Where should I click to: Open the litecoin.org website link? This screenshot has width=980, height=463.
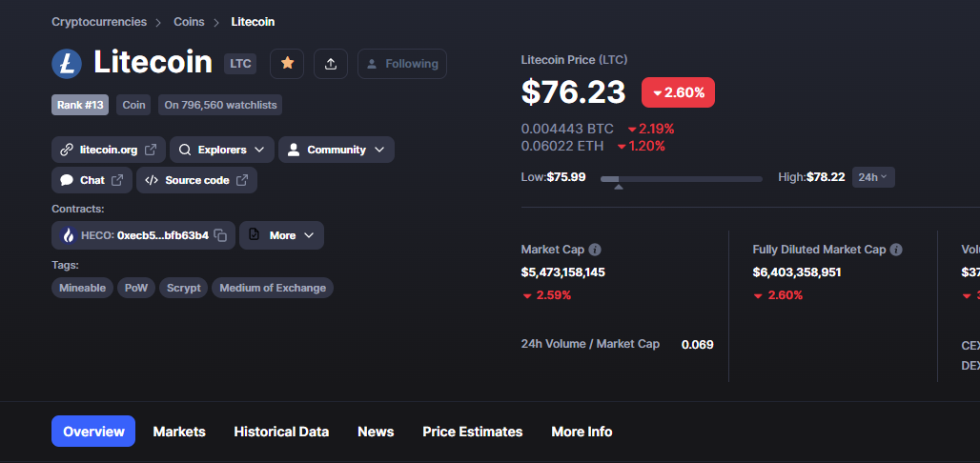tap(108, 150)
